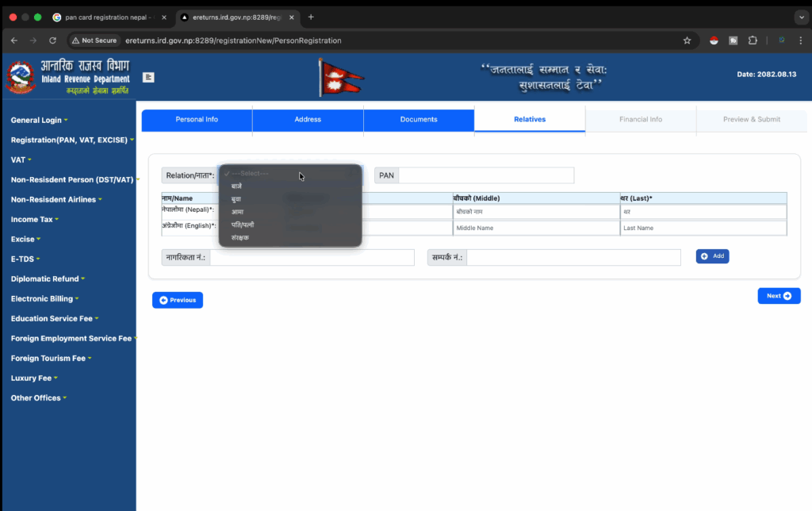Bookmark this page with the star icon
812x511 pixels.
687,40
